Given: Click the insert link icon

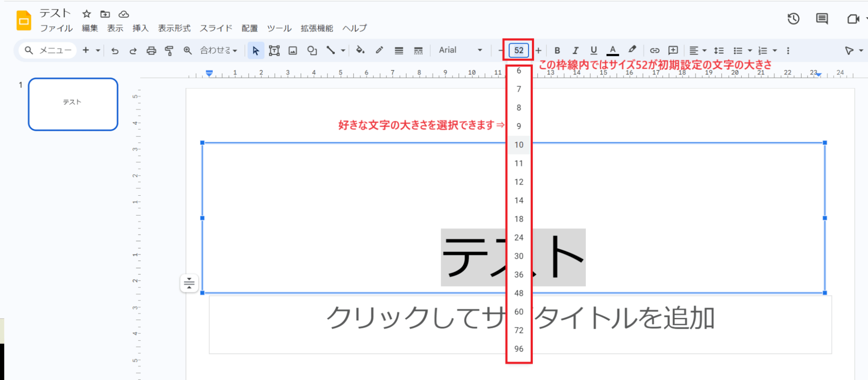Looking at the screenshot, I should (x=654, y=51).
